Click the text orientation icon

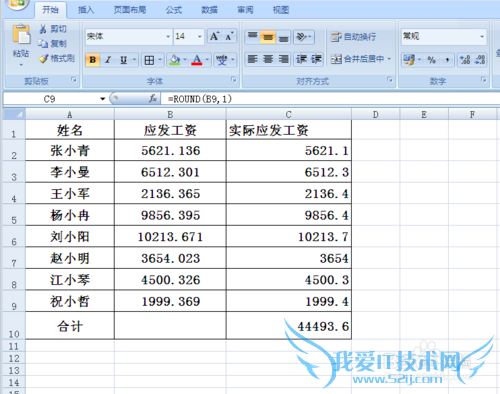click(302, 37)
